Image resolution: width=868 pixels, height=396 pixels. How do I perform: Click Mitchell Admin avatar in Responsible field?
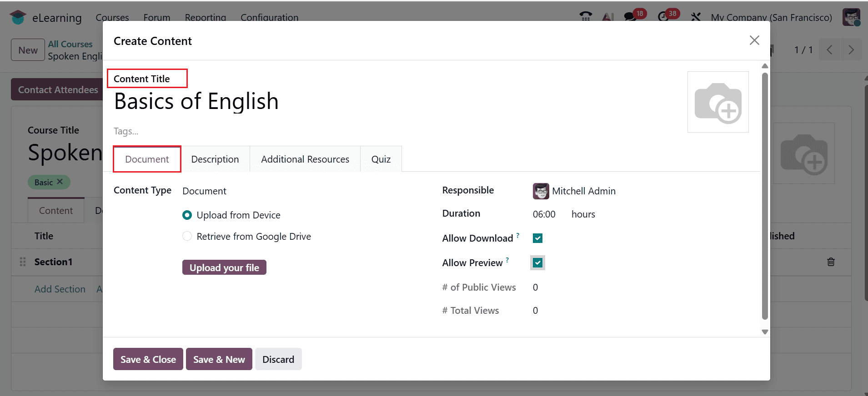point(541,191)
